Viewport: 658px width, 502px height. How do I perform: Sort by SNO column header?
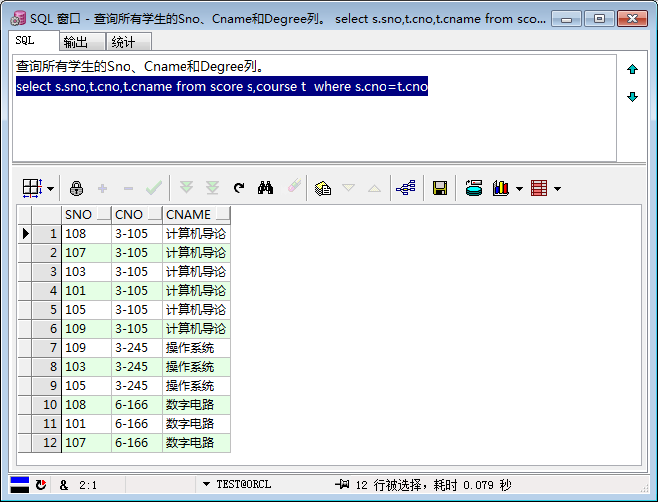tap(78, 214)
